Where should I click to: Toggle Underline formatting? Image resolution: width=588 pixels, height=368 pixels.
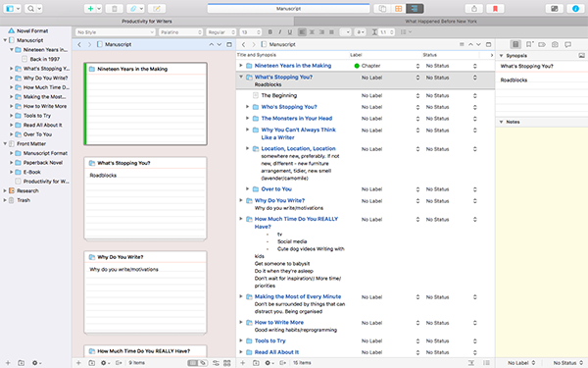pos(289,32)
